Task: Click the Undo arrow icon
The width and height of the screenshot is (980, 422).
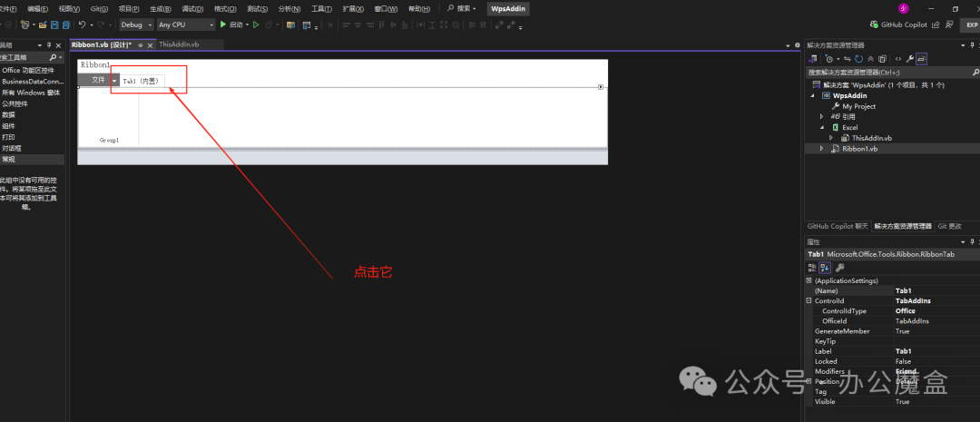Action: 82,25
